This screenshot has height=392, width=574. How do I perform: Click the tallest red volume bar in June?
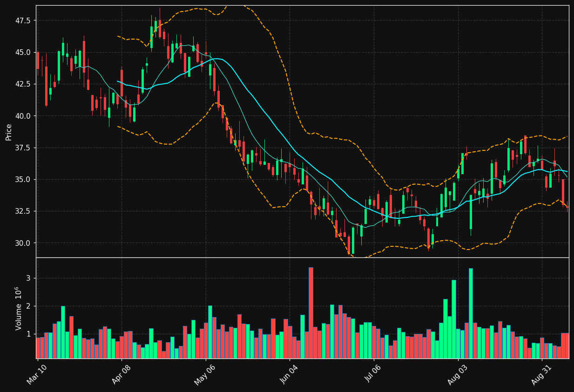311,313
